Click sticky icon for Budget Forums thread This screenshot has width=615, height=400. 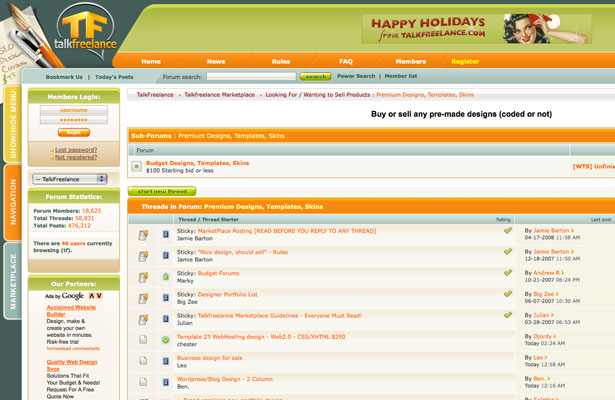(x=143, y=277)
